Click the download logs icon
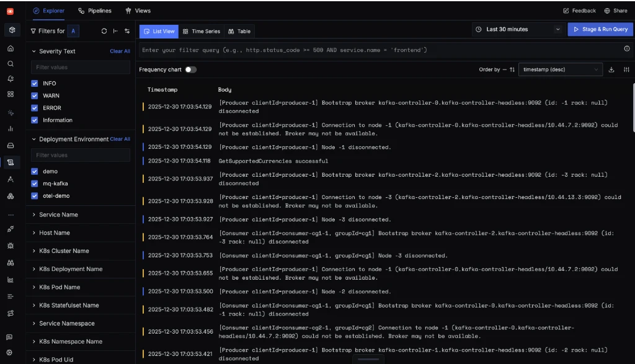The image size is (635, 364). tap(611, 69)
